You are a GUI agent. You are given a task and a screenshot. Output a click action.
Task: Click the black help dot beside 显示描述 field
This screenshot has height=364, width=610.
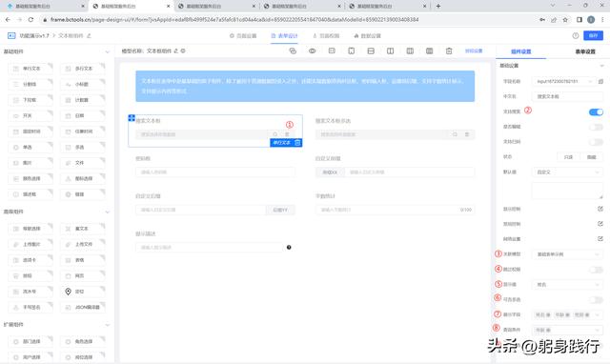tap(289, 248)
